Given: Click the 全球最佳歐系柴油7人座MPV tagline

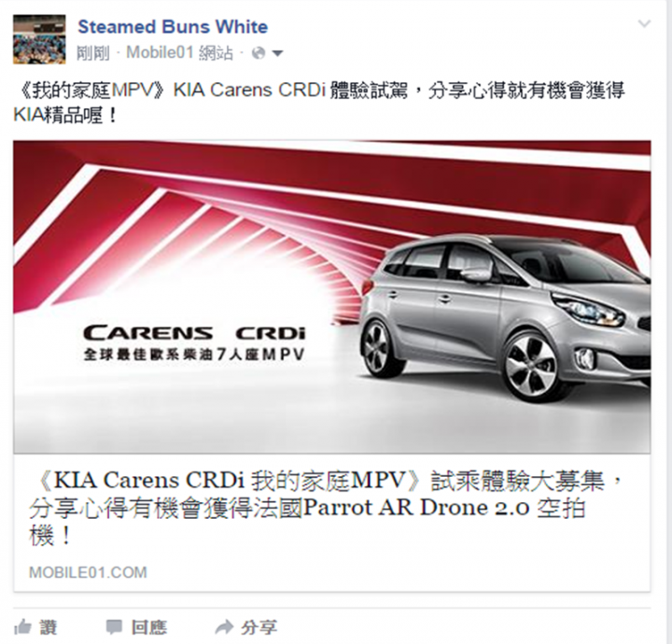Looking at the screenshot, I should coord(194,355).
